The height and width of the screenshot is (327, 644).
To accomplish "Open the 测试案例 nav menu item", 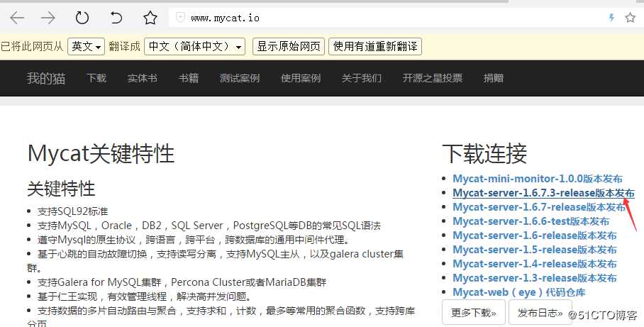I will pos(240,78).
